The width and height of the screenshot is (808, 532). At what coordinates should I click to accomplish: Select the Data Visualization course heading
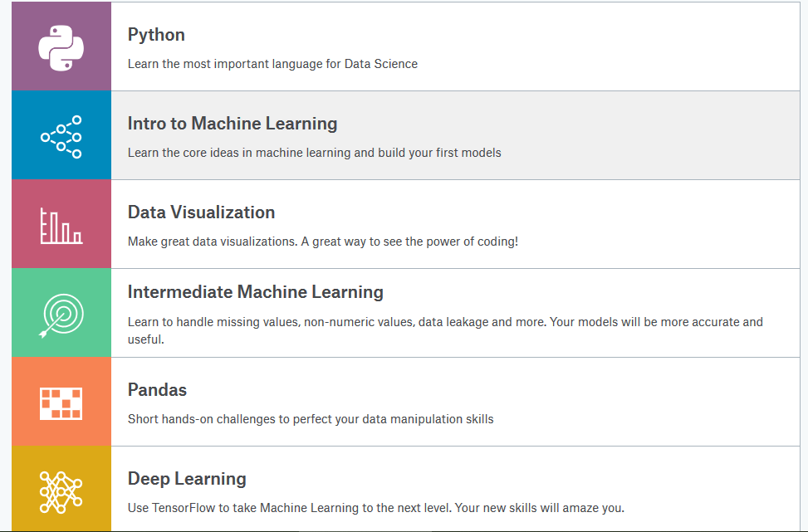tap(201, 212)
